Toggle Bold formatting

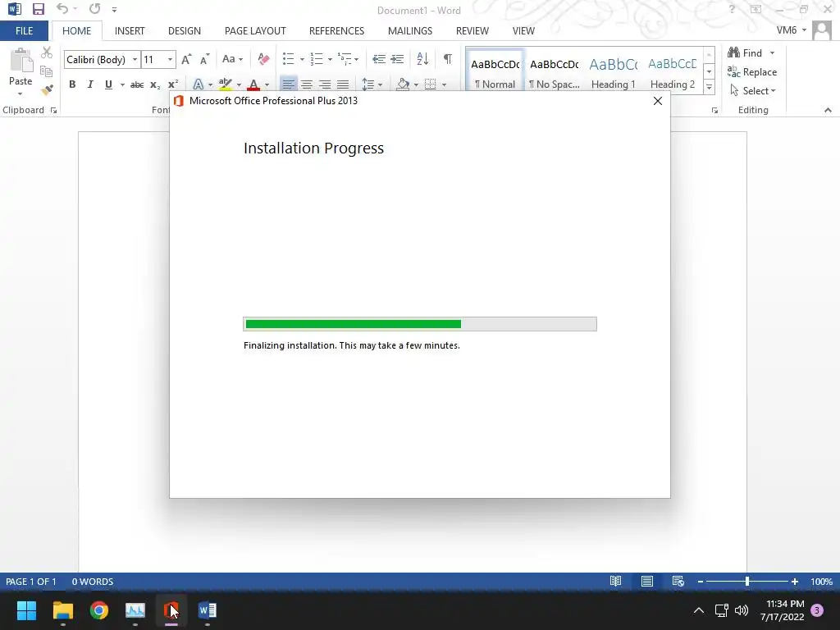(72, 84)
